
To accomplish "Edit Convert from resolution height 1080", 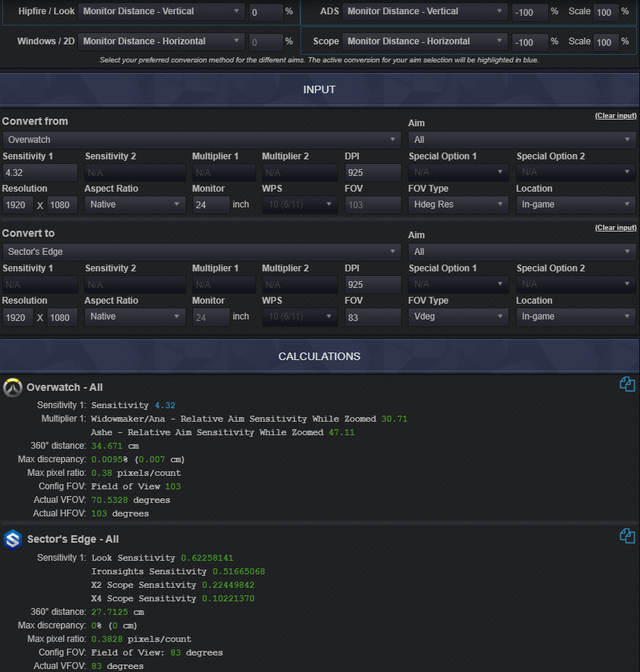I will point(62,205).
